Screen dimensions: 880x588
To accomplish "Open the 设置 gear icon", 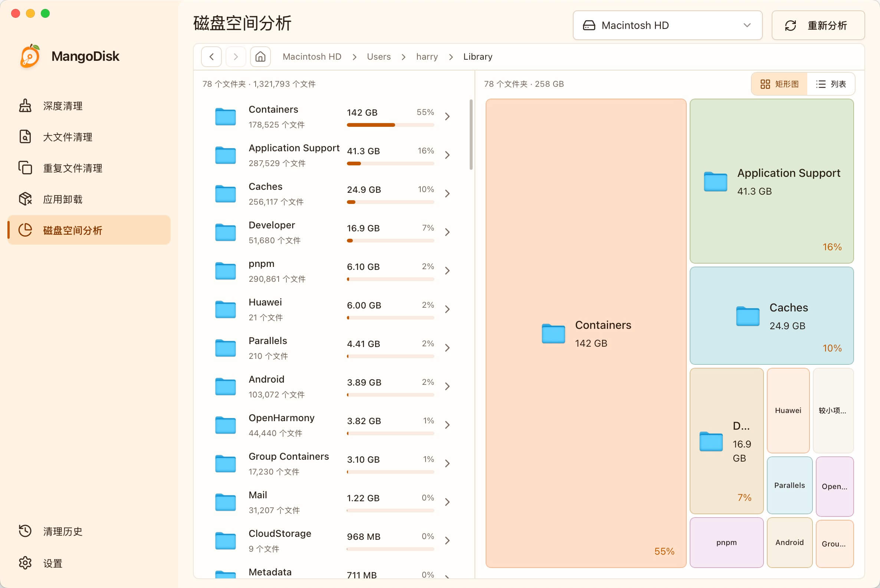I will pos(25,563).
